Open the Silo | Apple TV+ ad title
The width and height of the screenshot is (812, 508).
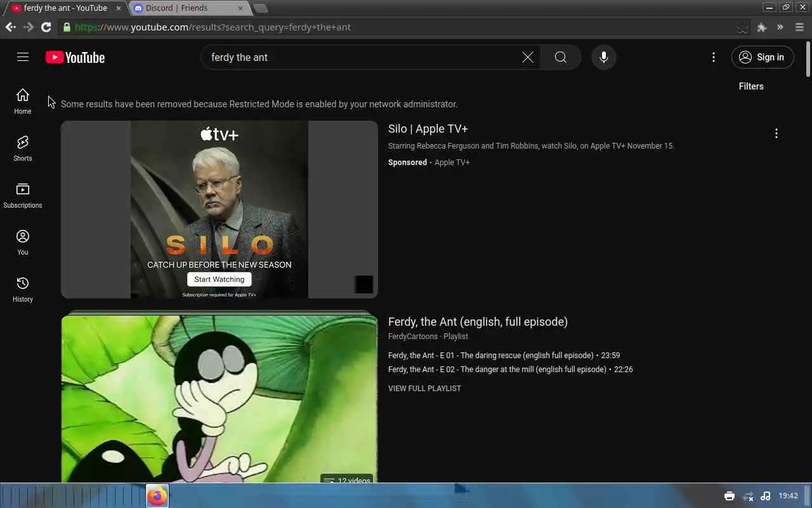coord(428,129)
